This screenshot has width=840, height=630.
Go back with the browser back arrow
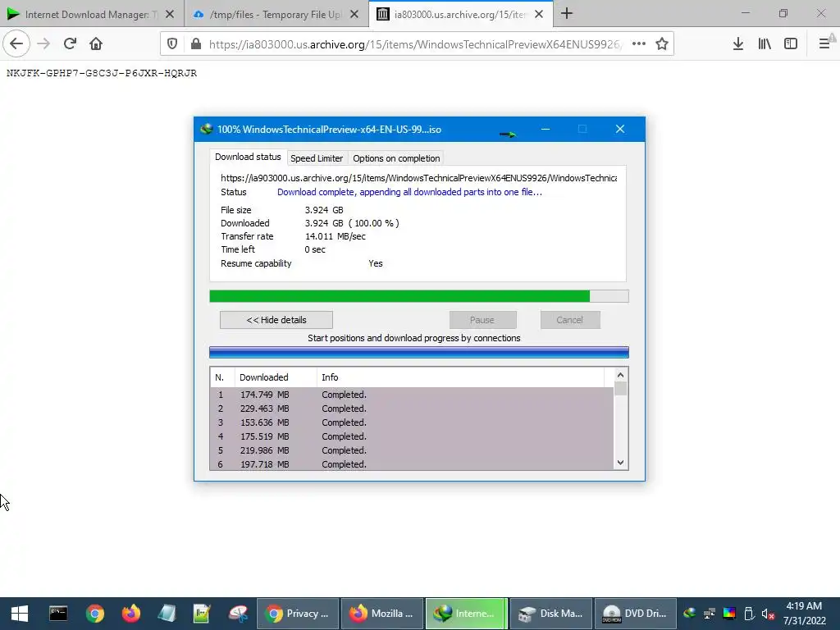pyautogui.click(x=16, y=43)
